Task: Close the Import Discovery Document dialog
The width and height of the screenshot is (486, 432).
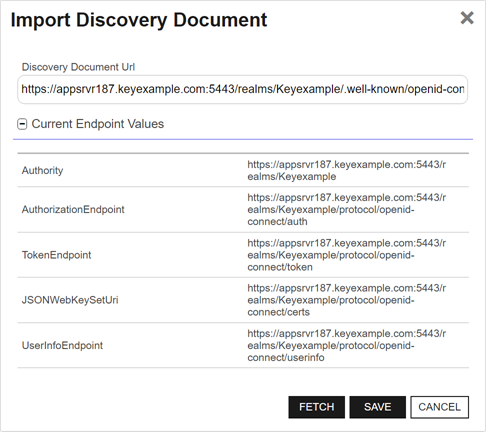Action: coord(467,18)
